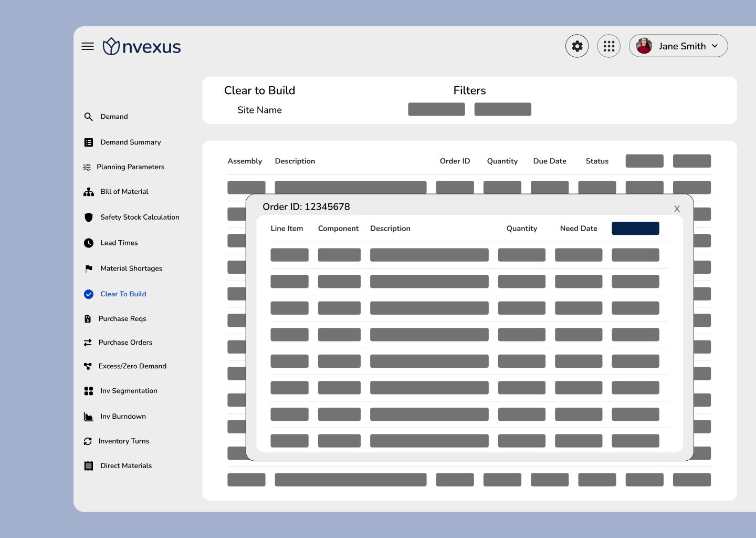
Task: Click the Excess/Zero Demand icon
Action: coord(88,366)
